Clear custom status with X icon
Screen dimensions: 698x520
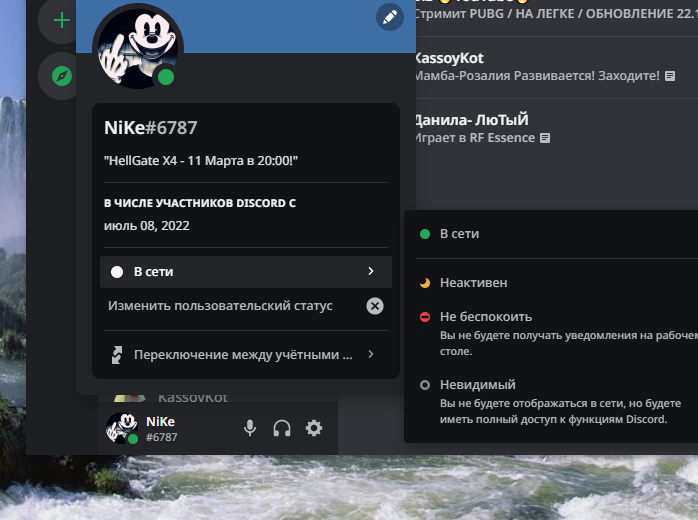point(375,306)
